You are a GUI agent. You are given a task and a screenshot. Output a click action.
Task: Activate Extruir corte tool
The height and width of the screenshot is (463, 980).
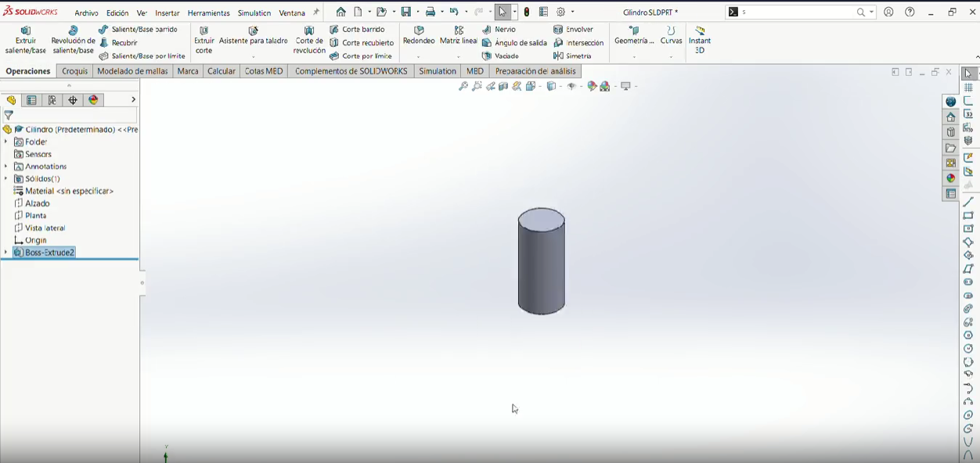coord(204,40)
